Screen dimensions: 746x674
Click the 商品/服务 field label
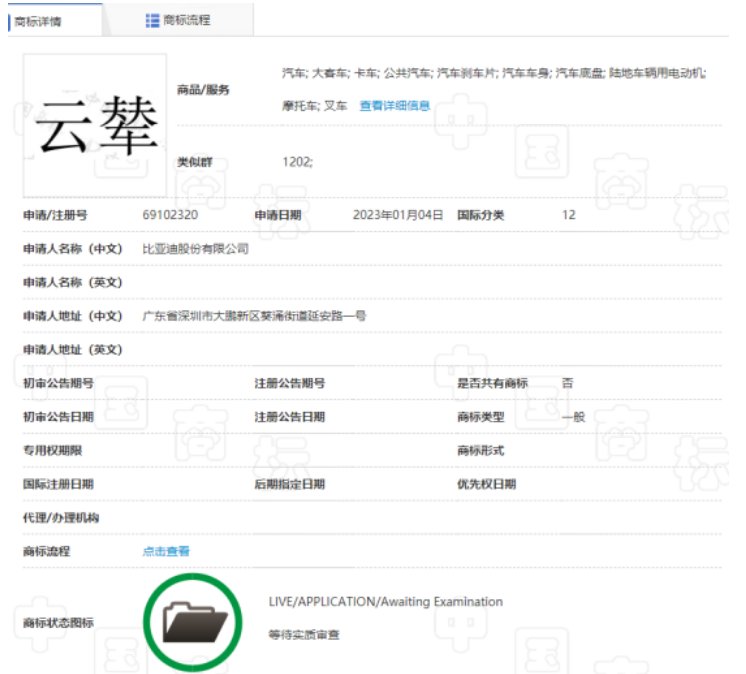[x=203, y=89]
